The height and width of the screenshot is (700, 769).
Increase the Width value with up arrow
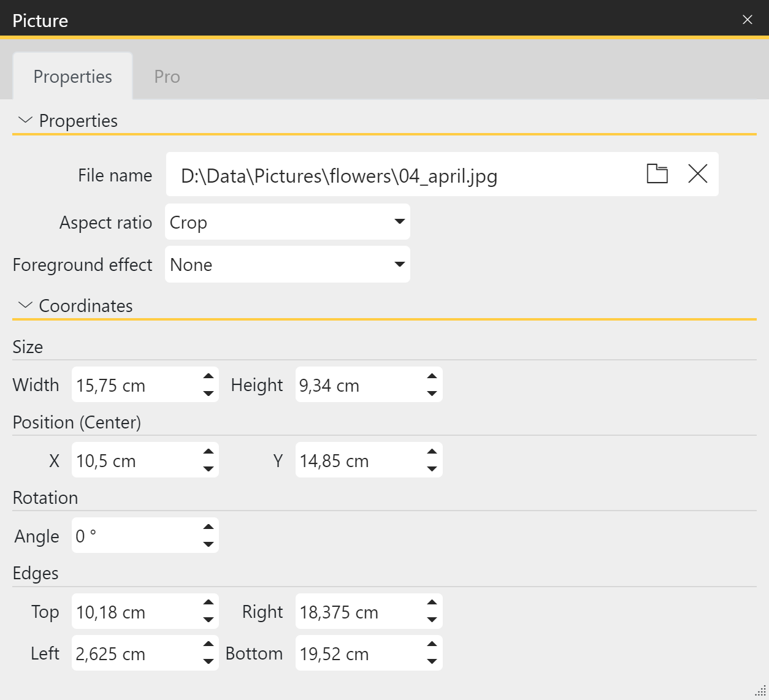coord(209,376)
